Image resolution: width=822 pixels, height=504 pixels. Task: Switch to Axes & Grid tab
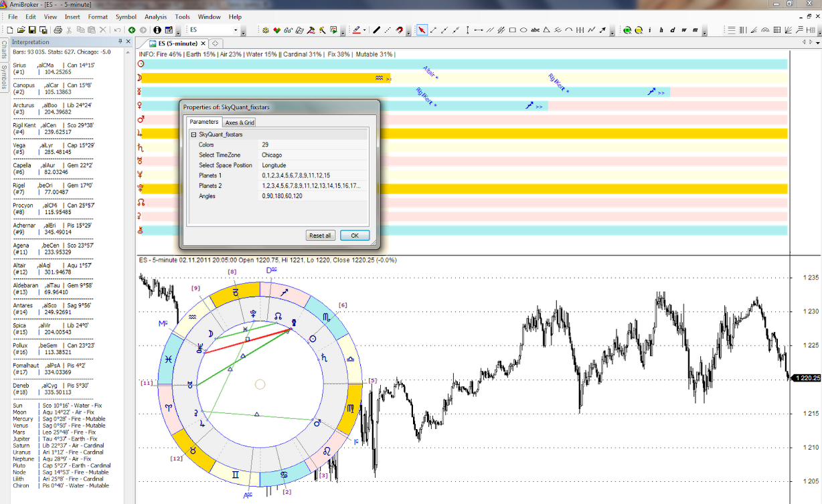[240, 122]
